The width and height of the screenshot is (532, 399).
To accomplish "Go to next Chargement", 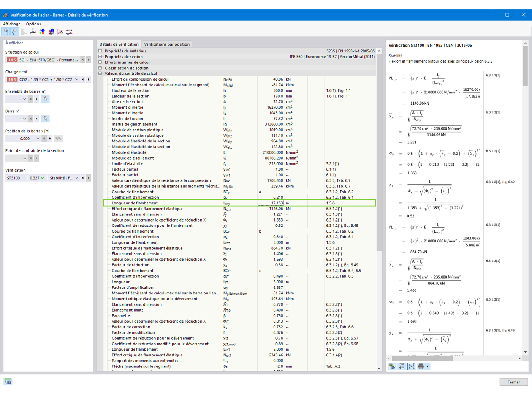I will (89, 79).
